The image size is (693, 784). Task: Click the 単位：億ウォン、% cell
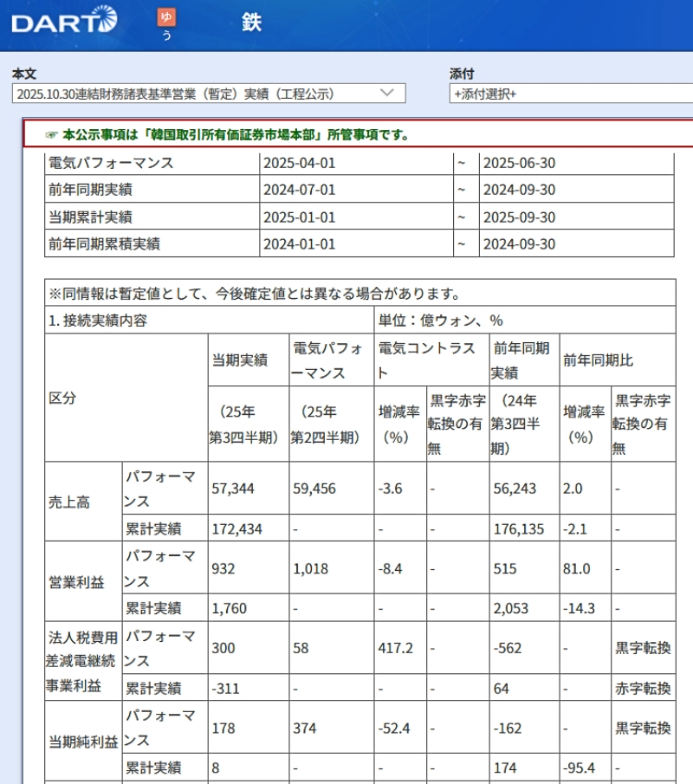pyautogui.click(x=440, y=321)
